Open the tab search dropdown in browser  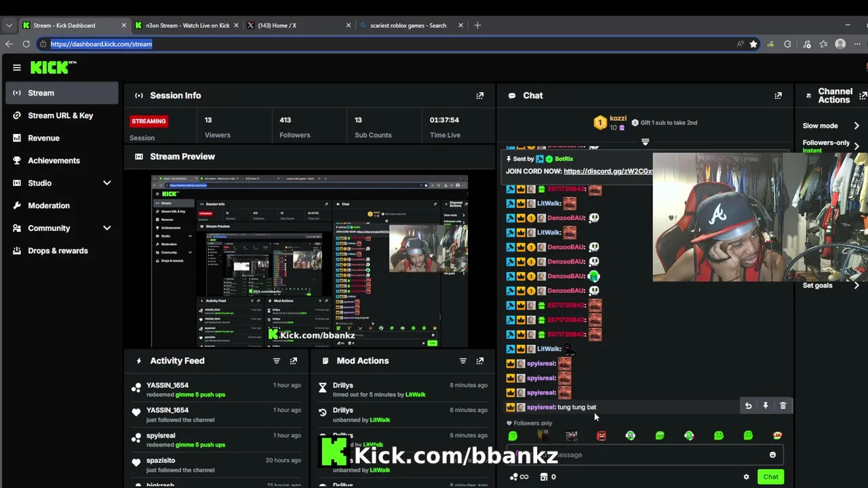point(9,25)
